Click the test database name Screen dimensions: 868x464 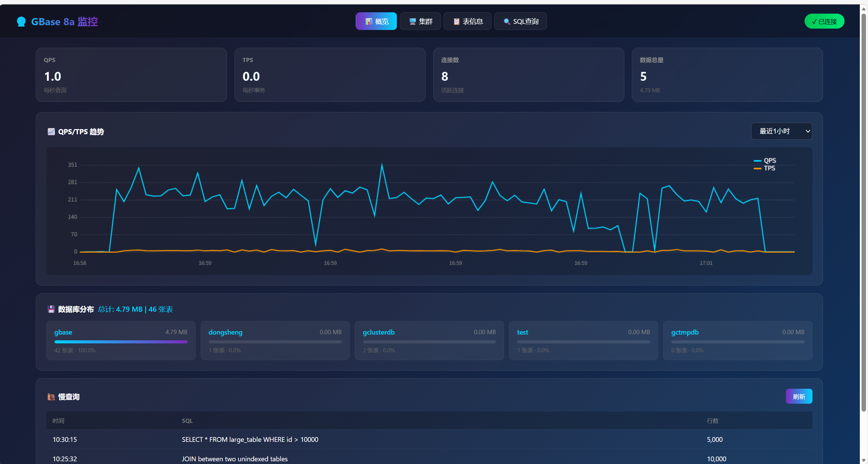(x=522, y=332)
